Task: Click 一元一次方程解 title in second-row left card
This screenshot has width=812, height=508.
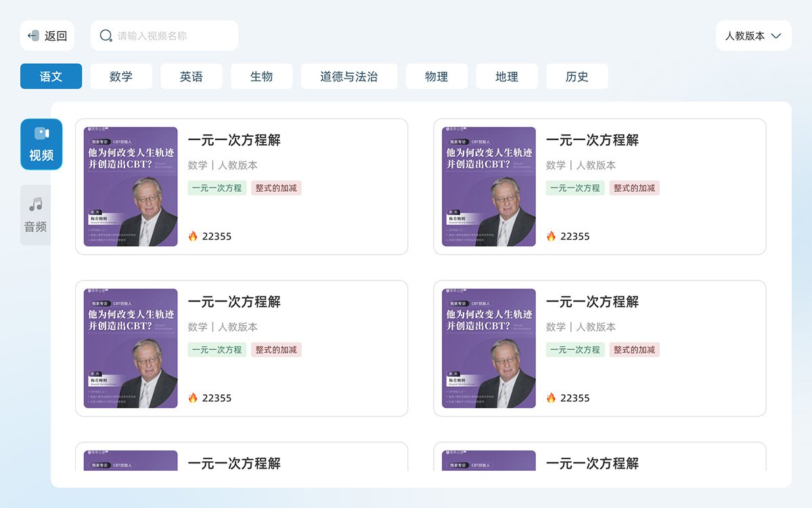Action: (x=234, y=302)
